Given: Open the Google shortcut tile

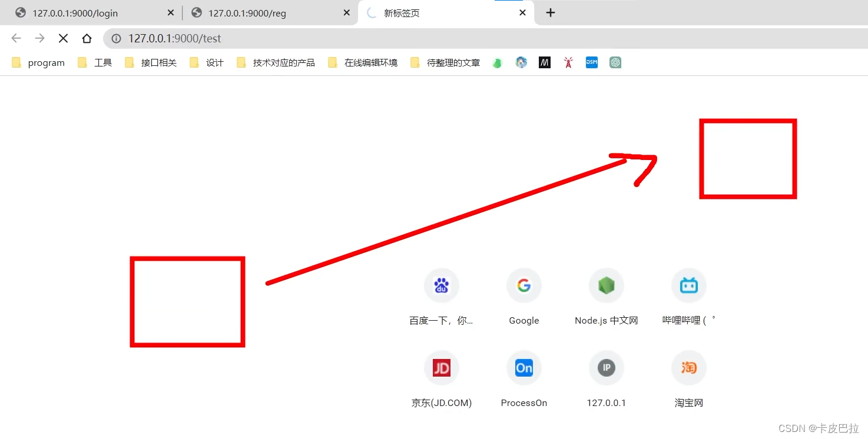Looking at the screenshot, I should pos(524,286).
